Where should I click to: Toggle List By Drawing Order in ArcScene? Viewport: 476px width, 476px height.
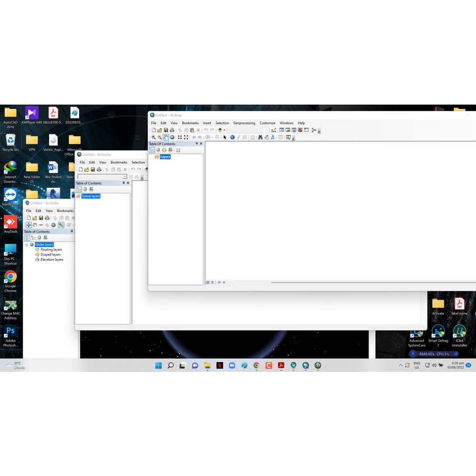pyautogui.click(x=79, y=190)
